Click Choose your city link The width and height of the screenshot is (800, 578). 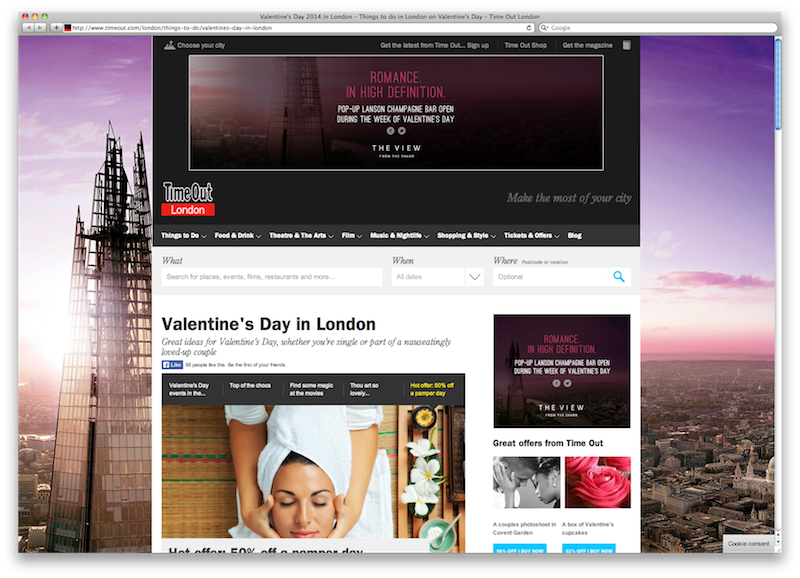tap(201, 45)
